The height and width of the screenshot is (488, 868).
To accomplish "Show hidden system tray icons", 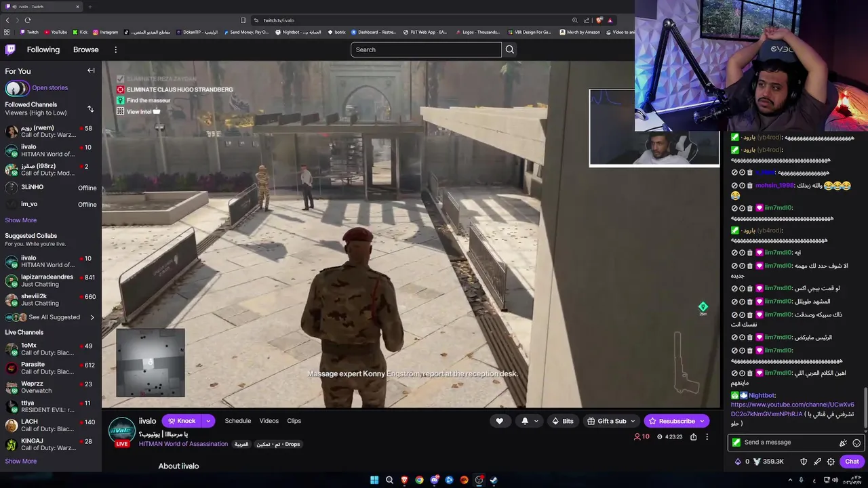I will [790, 480].
